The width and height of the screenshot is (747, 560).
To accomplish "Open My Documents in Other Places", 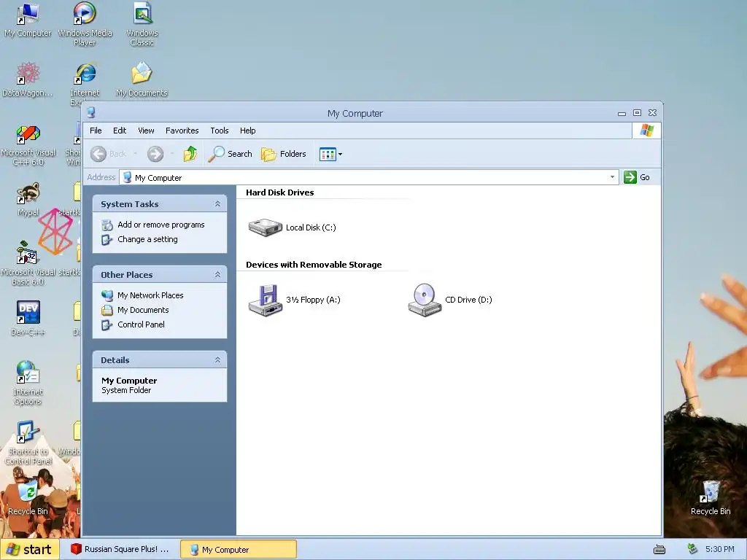I will tap(143, 310).
